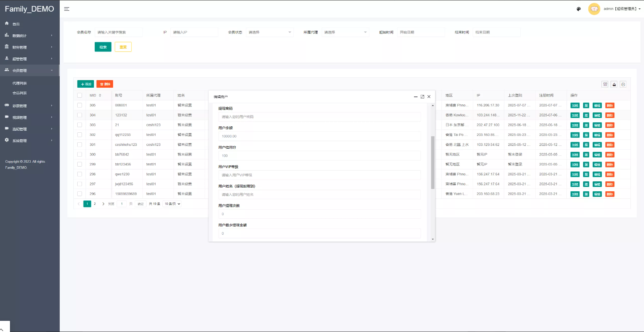
Task: Open the 选妃管理 menu item
Action: click(30, 129)
